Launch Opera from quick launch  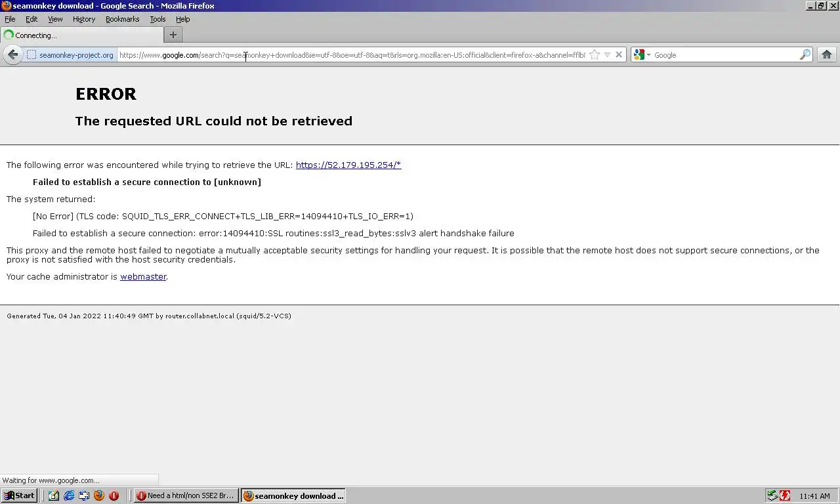tap(114, 495)
